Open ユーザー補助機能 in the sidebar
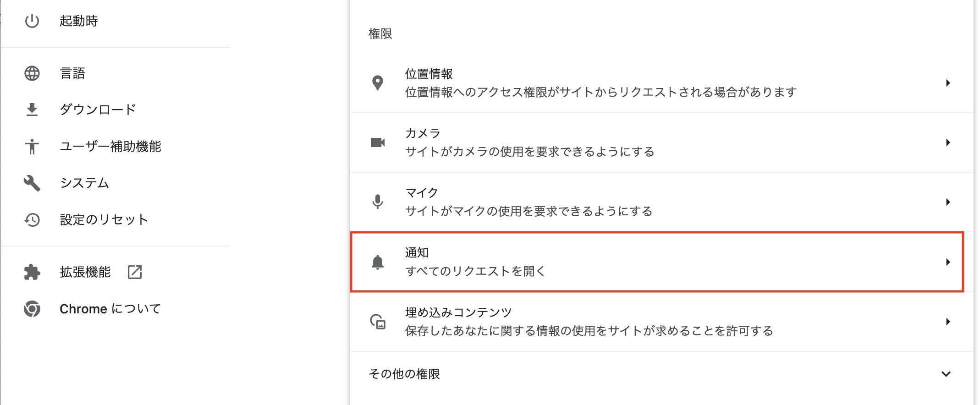The height and width of the screenshot is (405, 980). coord(110,147)
